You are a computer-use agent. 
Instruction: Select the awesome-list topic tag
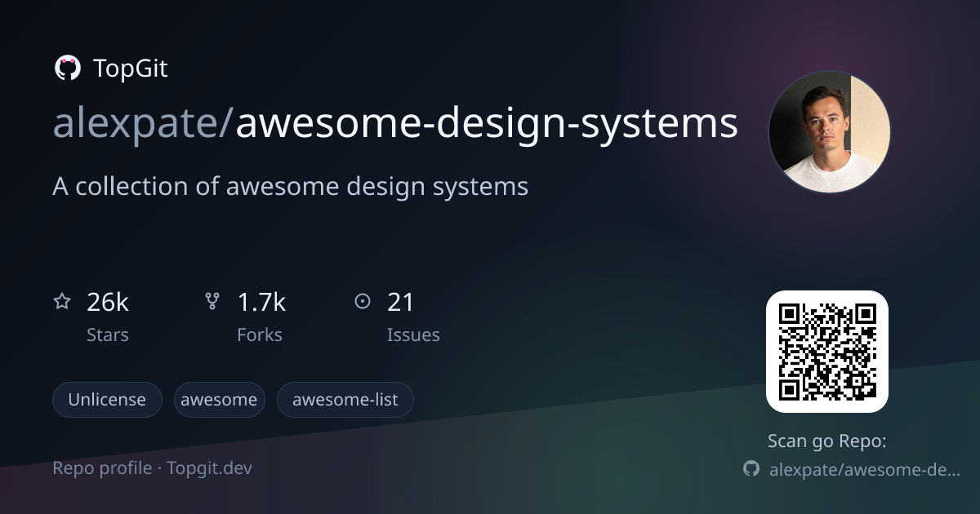345,400
